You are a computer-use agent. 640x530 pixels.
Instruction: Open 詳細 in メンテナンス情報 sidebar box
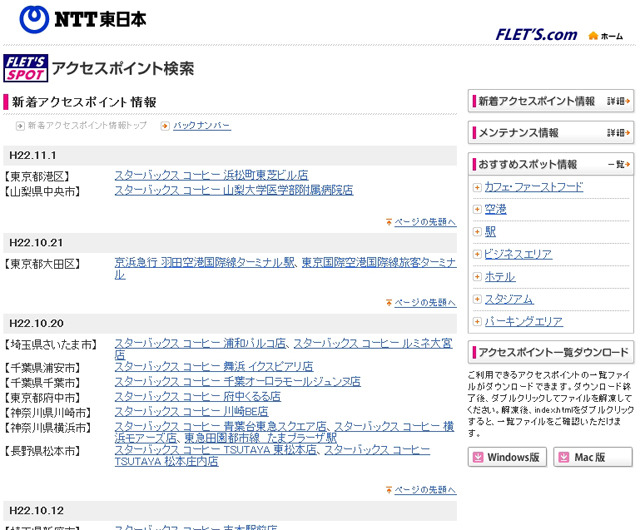pyautogui.click(x=618, y=133)
